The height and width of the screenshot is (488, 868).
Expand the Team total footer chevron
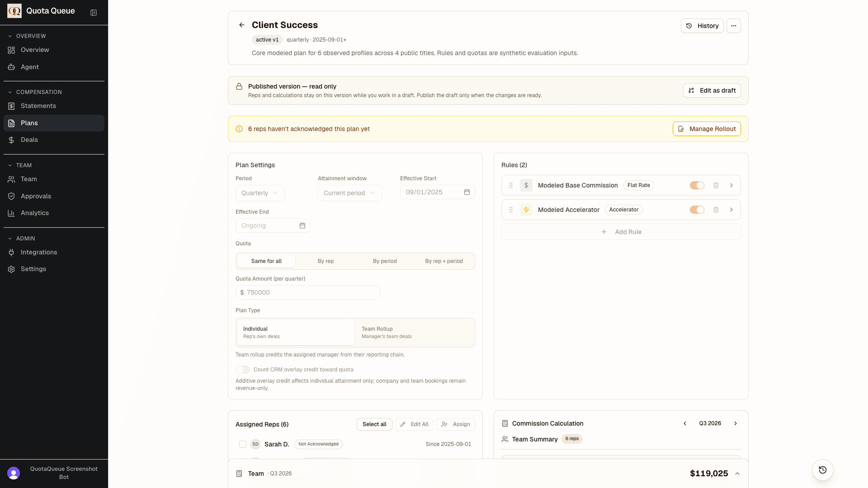pyautogui.click(x=737, y=474)
